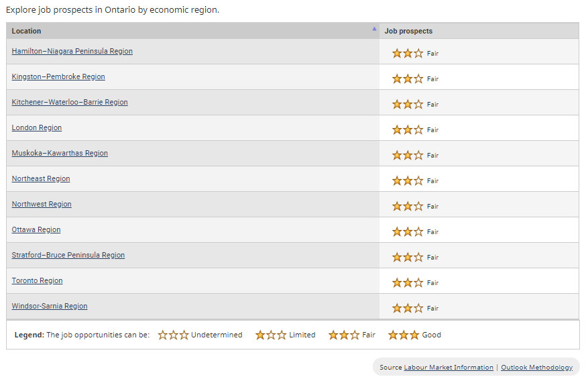The height and width of the screenshot is (379, 588).
Task: Open Kingston–Pembroke Region link
Action: (58, 76)
